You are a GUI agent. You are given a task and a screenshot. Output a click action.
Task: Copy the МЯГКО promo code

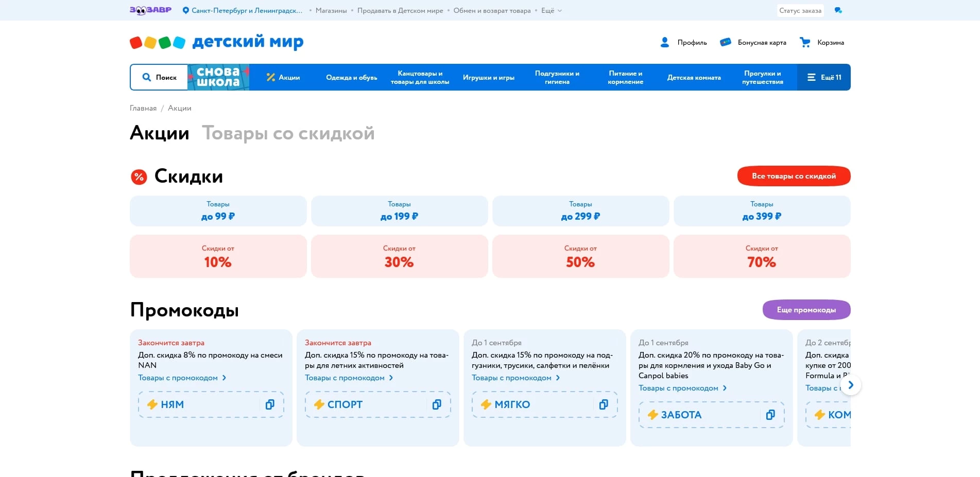pos(604,404)
